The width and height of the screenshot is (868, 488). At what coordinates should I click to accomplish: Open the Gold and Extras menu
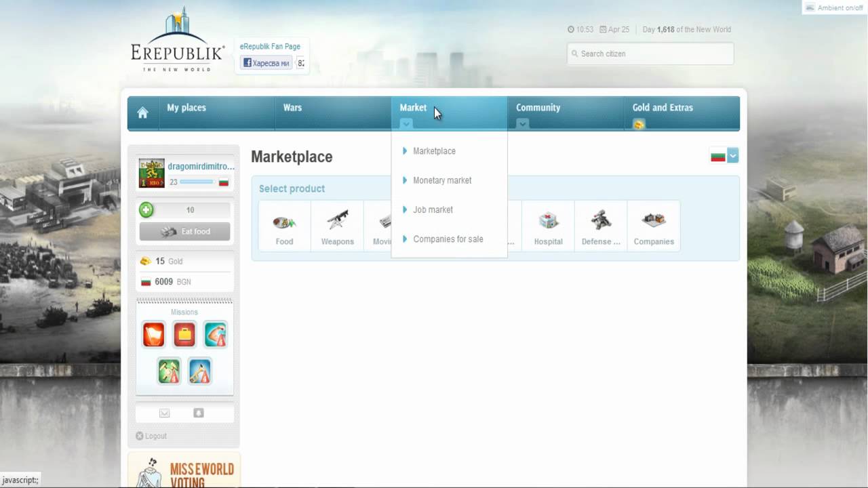(663, 108)
